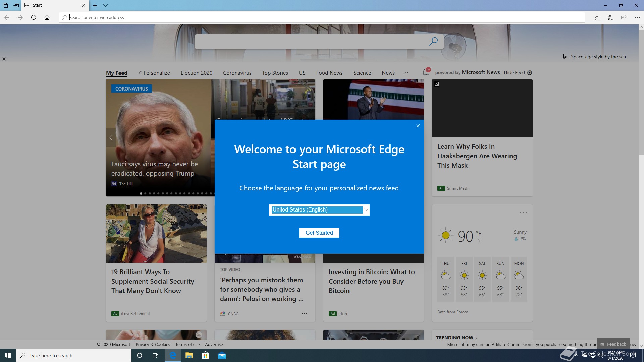This screenshot has height=362, width=644.
Task: Open the Pelosi CNBC video headline
Action: coord(262,289)
